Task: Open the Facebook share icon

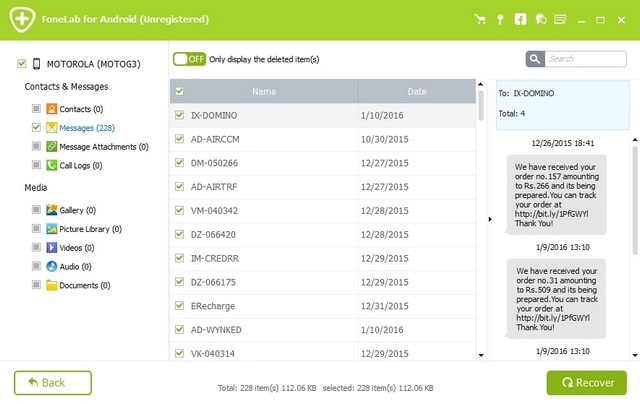Action: tap(520, 19)
